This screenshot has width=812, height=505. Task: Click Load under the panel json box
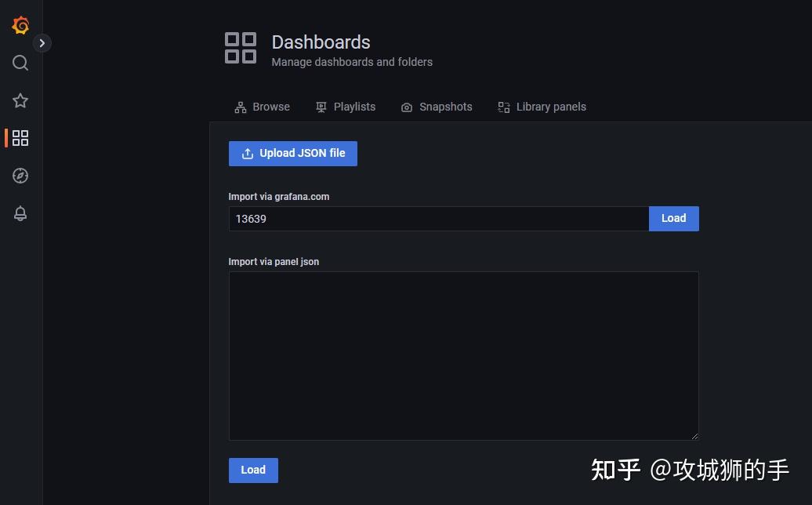(x=252, y=470)
